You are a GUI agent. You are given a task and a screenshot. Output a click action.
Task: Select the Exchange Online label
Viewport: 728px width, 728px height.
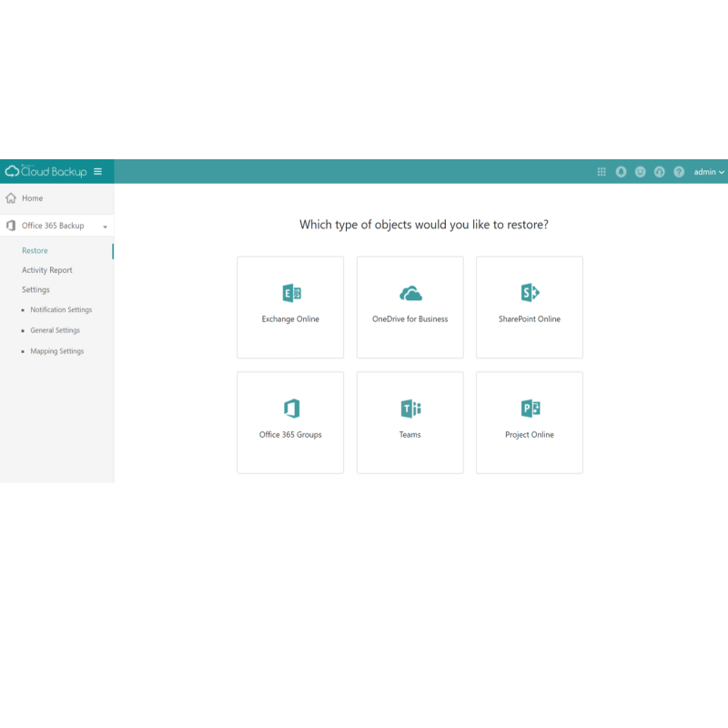[290, 319]
